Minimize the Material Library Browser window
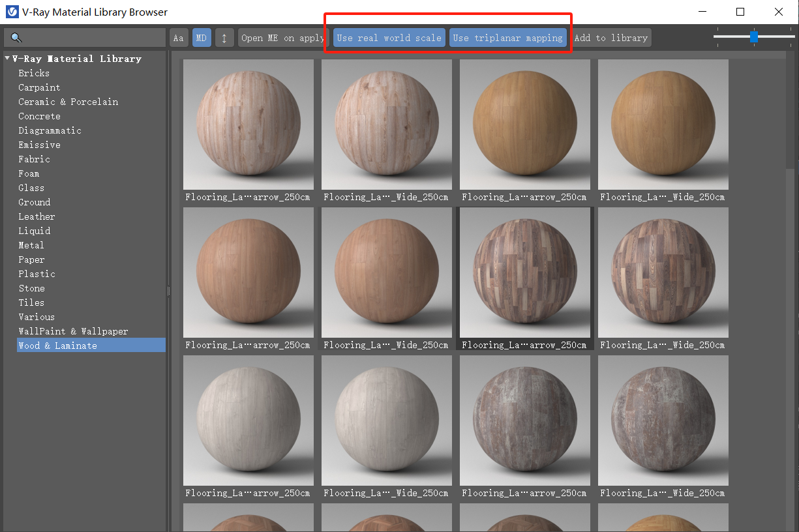This screenshot has height=532, width=799. [x=702, y=12]
